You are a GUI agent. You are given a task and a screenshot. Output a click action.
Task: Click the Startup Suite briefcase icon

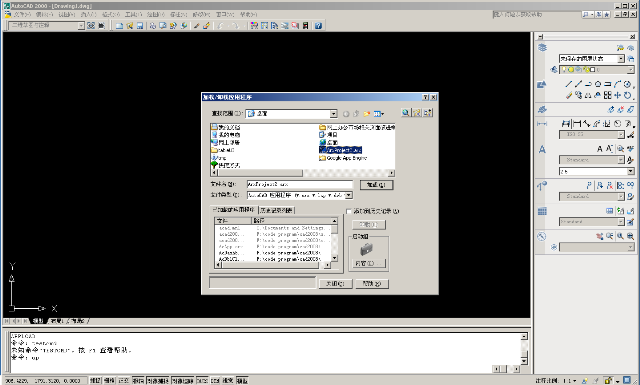pos(367,249)
